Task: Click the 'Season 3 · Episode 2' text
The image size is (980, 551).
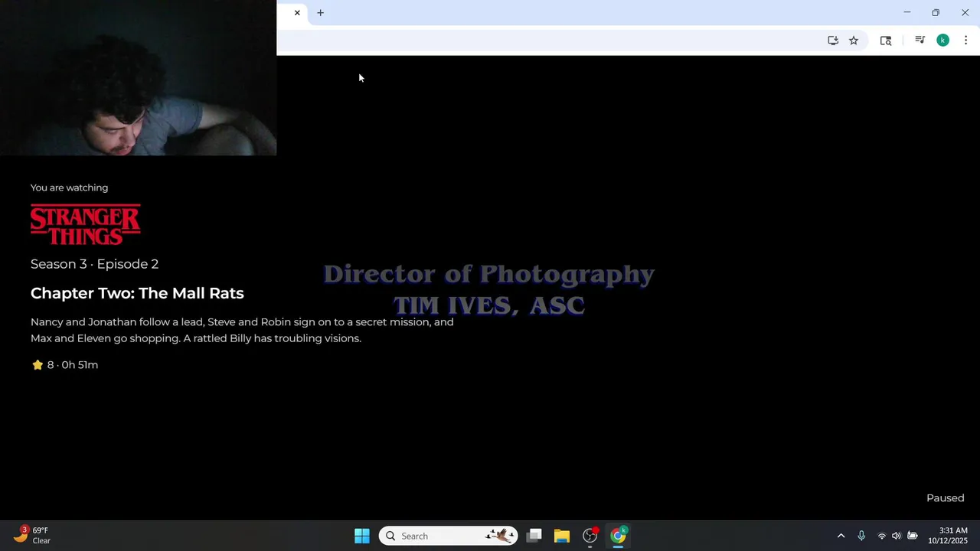Action: (94, 264)
